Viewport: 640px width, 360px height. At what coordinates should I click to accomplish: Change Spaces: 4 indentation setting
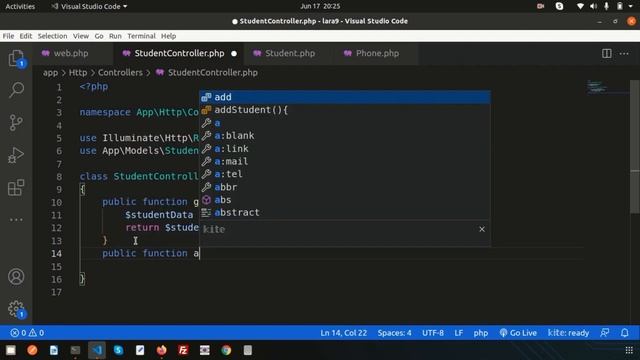(x=394, y=333)
